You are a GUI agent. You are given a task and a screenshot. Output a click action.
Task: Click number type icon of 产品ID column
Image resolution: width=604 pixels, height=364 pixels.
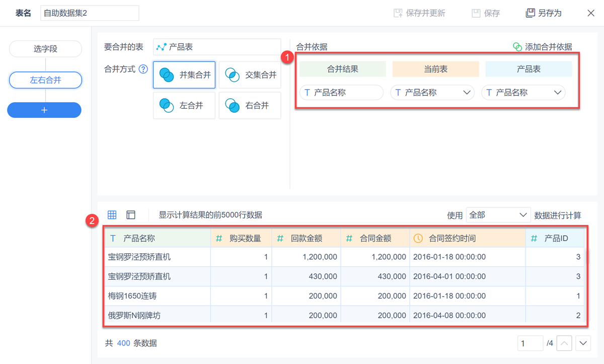tap(534, 239)
